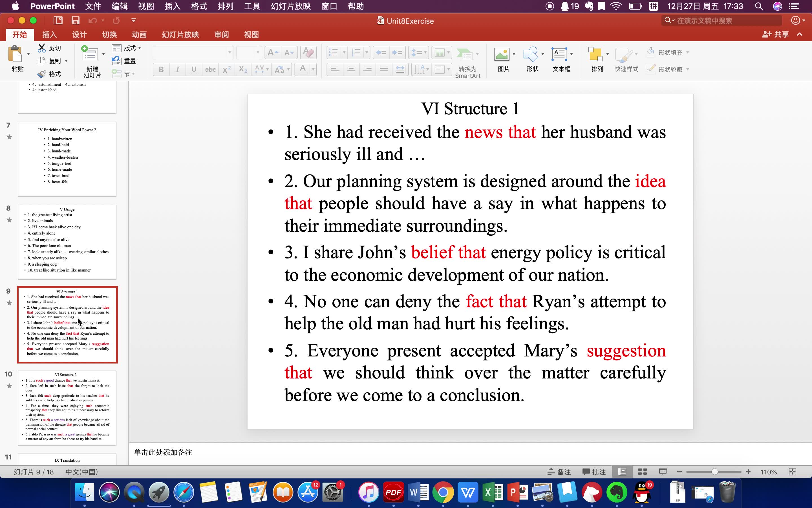Switch to the Design (设计) ribbon tab
This screenshot has width=812, height=508.
[x=79, y=35]
